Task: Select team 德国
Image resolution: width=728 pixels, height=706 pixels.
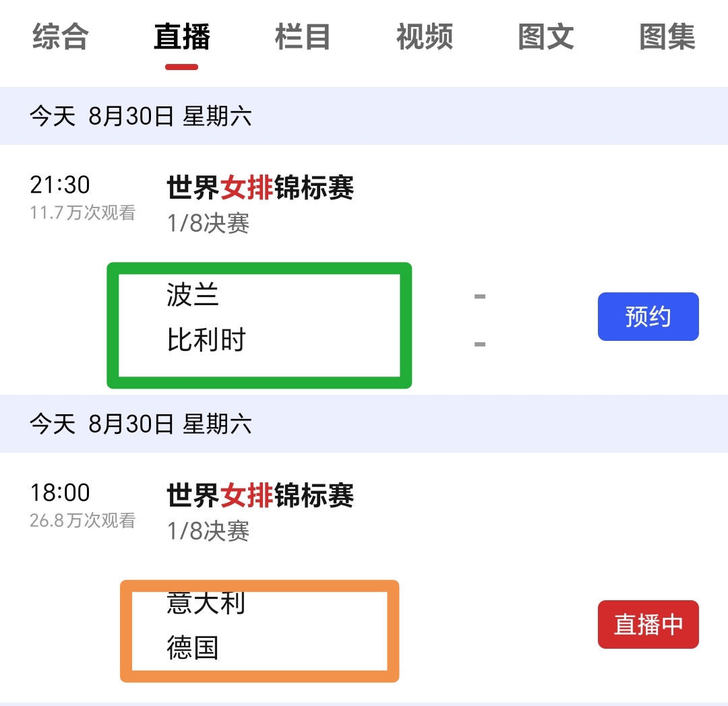Action: tap(193, 648)
